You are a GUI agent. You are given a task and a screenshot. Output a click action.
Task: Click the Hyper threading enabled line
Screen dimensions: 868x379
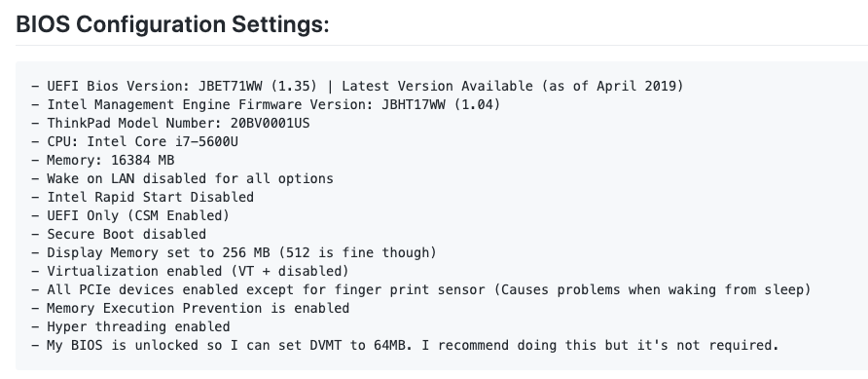click(130, 327)
